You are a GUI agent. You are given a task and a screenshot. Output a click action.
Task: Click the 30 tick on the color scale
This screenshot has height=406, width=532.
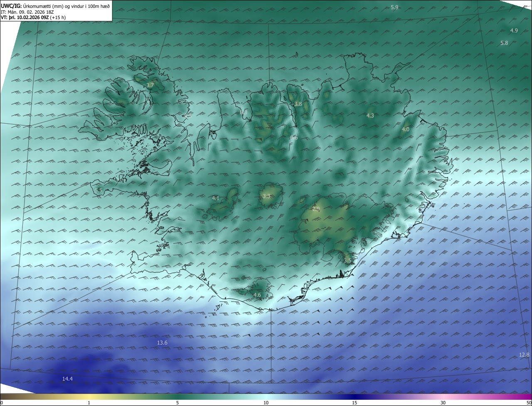443,403
